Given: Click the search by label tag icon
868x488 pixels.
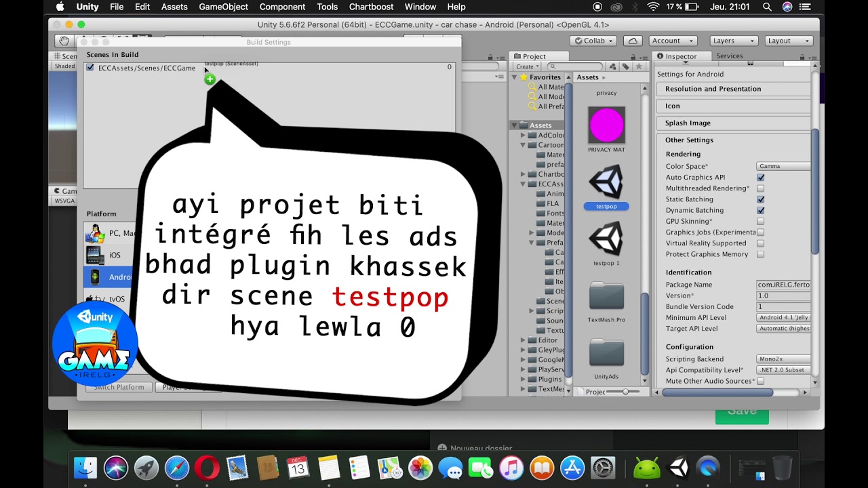Looking at the screenshot, I should click(x=625, y=66).
